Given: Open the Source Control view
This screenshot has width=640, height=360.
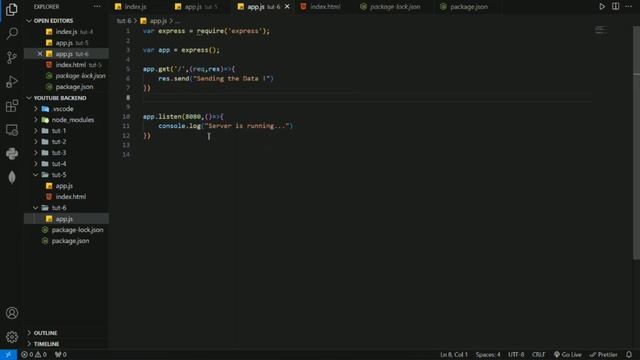Looking at the screenshot, I should point(12,57).
